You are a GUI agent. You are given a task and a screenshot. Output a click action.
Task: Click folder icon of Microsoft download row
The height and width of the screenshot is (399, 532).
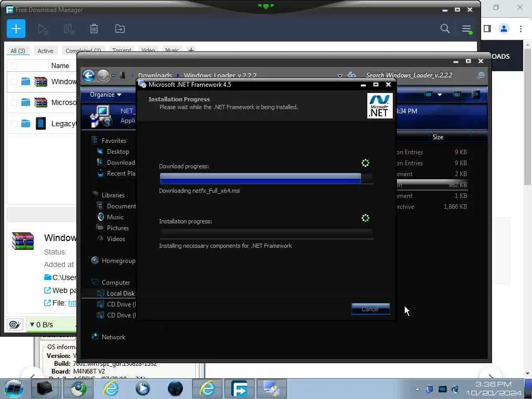26,102
